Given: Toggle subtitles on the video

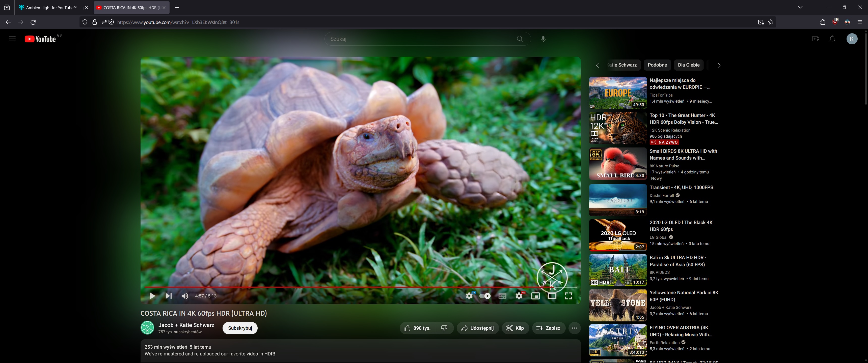Looking at the screenshot, I should click(x=502, y=296).
